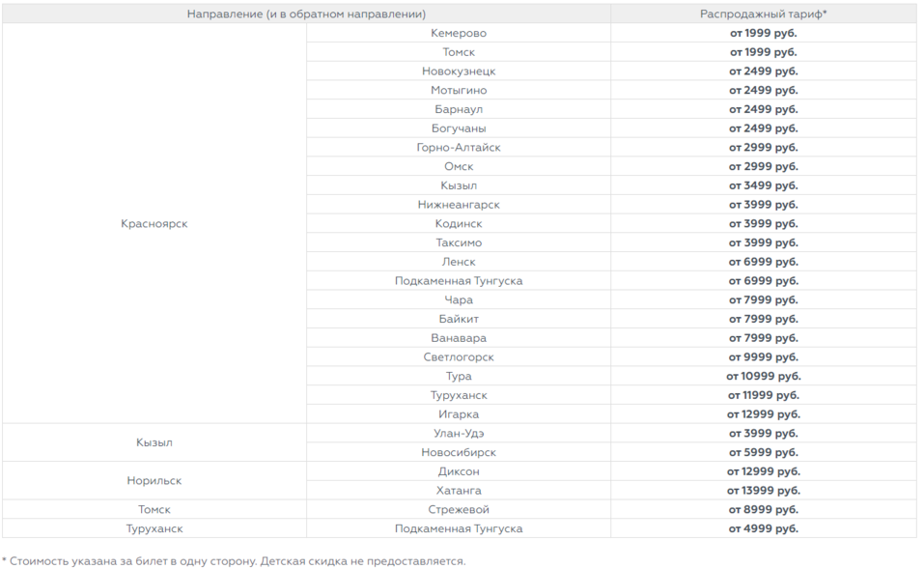Click the Кемерово destination cell
The image size is (924, 569).
point(459,33)
